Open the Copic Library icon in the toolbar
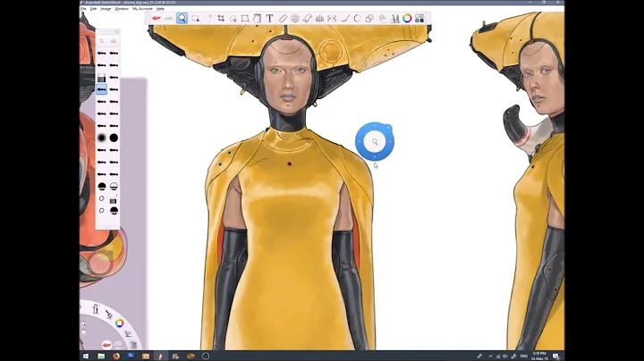This screenshot has height=361, width=644. 419,19
